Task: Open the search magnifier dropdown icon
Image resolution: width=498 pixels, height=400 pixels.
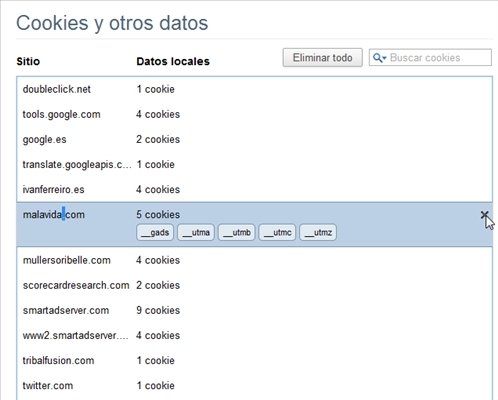Action: (x=379, y=58)
